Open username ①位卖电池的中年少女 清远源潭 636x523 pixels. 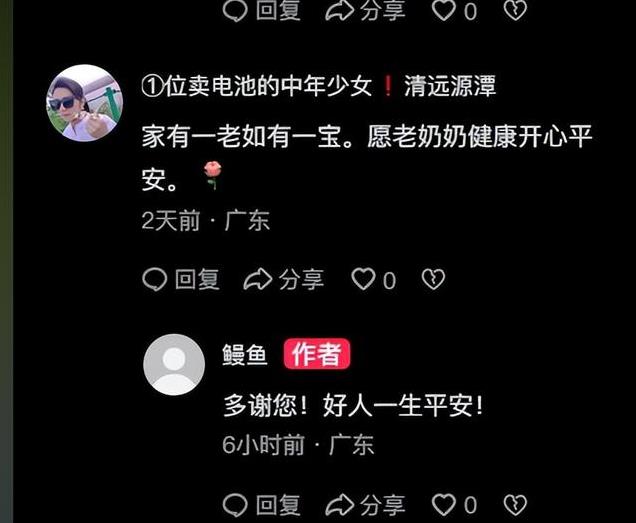[x=319, y=86]
